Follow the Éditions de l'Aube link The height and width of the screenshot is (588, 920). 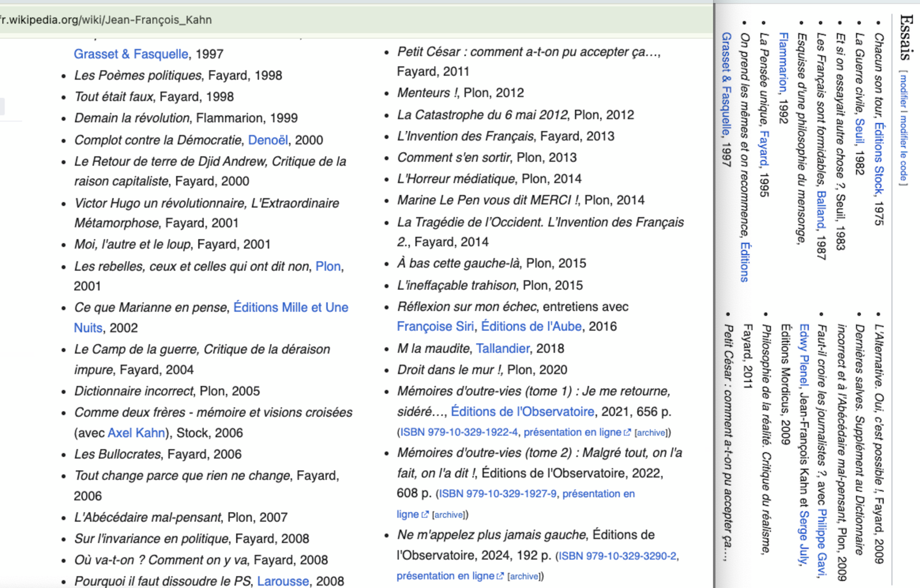(x=531, y=326)
